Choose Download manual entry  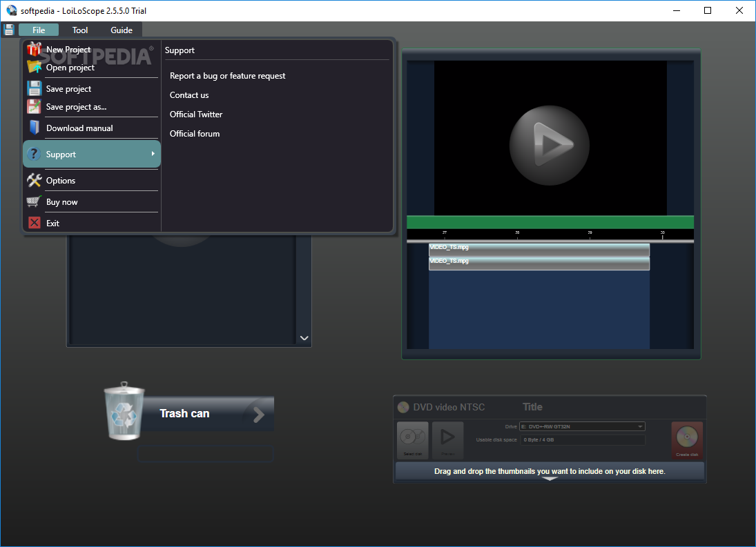tap(79, 128)
